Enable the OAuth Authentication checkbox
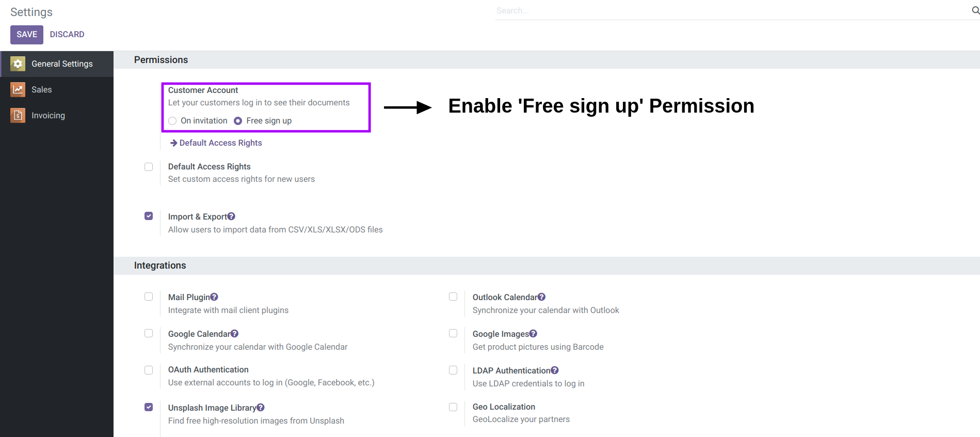This screenshot has height=437, width=980. (149, 370)
